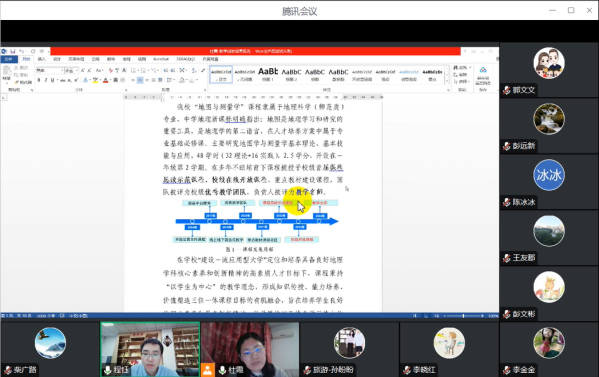Expand the styles gallery arrow
Viewport: 599px width, 377px height.
(447, 81)
